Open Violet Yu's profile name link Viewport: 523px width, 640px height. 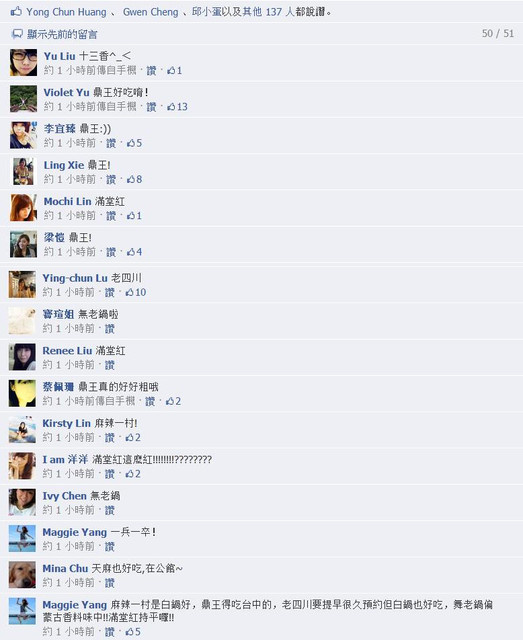67,93
